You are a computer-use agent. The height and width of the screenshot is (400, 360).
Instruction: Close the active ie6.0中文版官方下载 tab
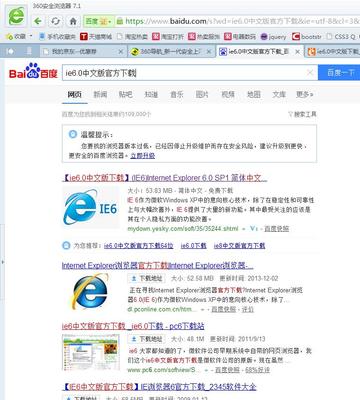pyautogui.click(x=298, y=51)
